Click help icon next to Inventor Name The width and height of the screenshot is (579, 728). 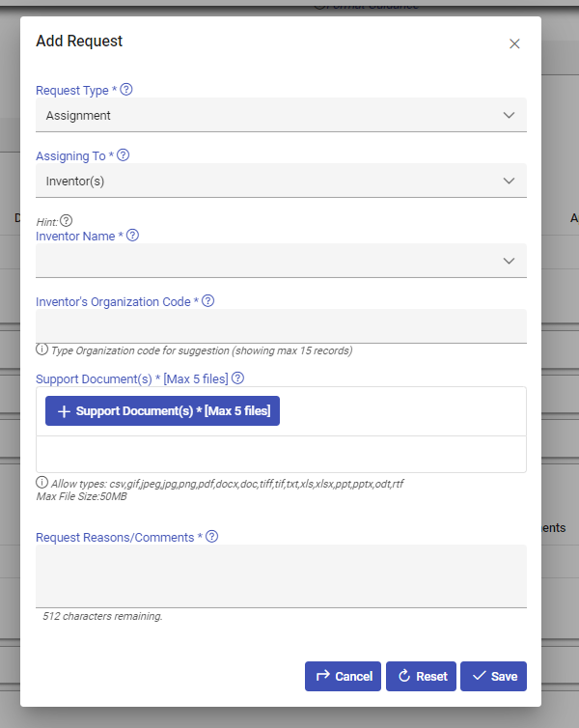[133, 235]
